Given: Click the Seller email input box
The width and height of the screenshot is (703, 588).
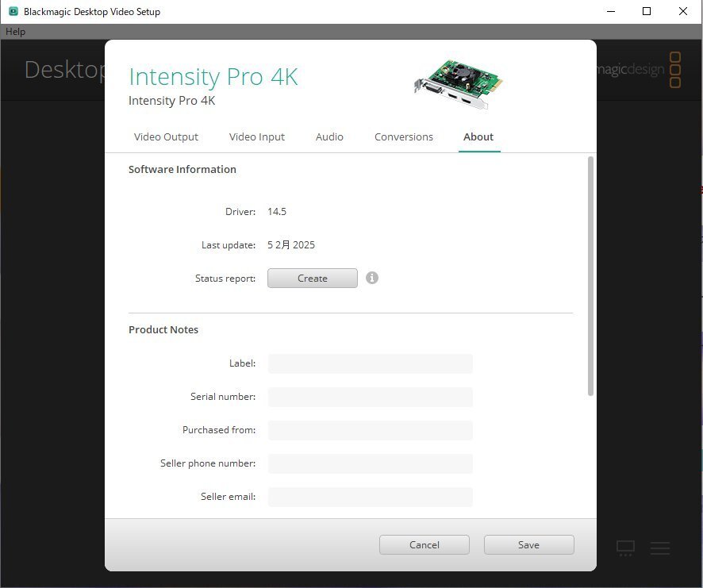Looking at the screenshot, I should tap(371, 497).
